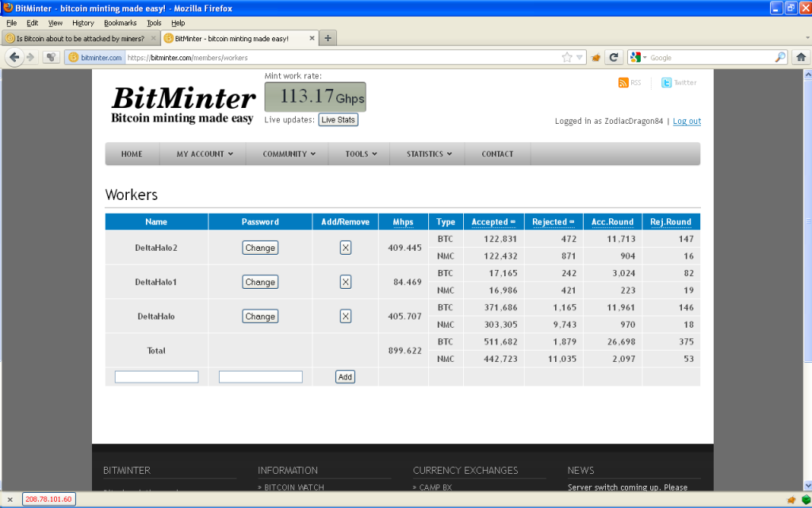The image size is (812, 508).
Task: Follow the Log out link
Action: tap(687, 121)
